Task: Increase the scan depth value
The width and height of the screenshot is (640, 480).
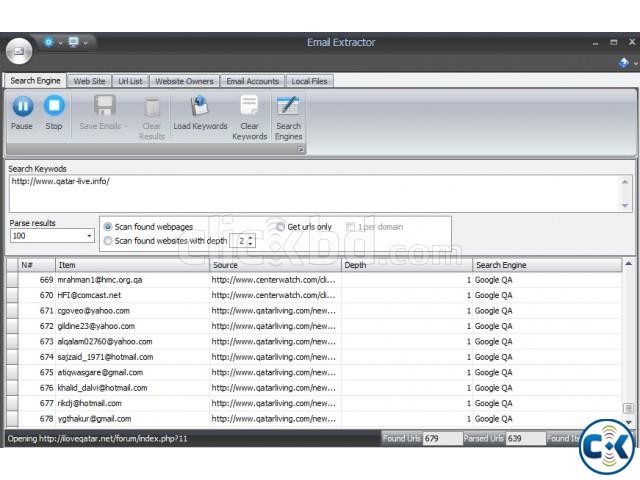Action: (x=251, y=238)
